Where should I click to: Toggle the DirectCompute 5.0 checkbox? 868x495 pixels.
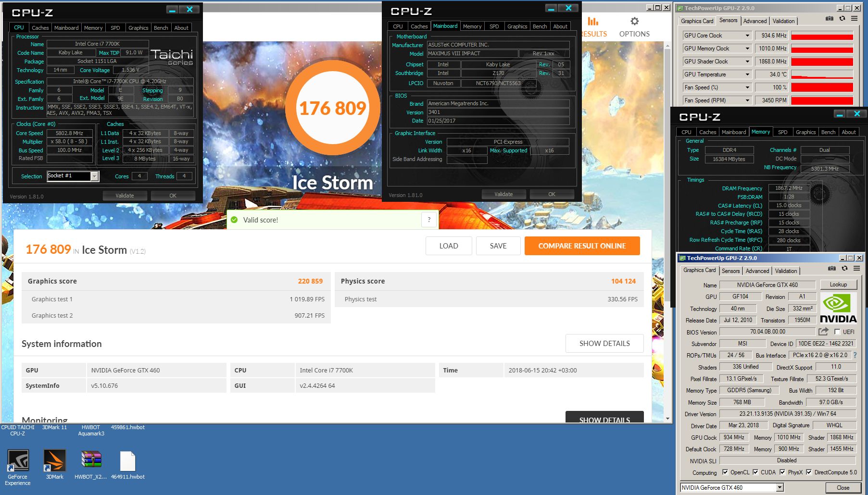(809, 472)
